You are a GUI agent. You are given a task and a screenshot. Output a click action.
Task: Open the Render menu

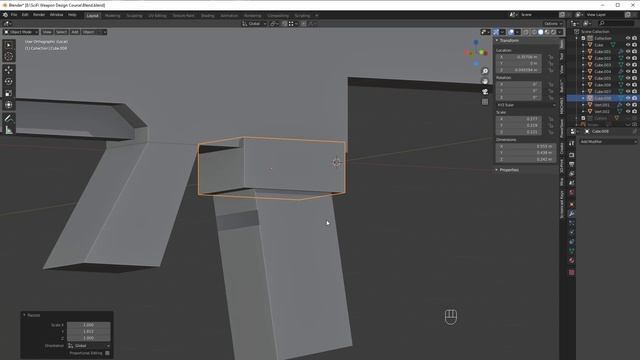pyautogui.click(x=39, y=15)
